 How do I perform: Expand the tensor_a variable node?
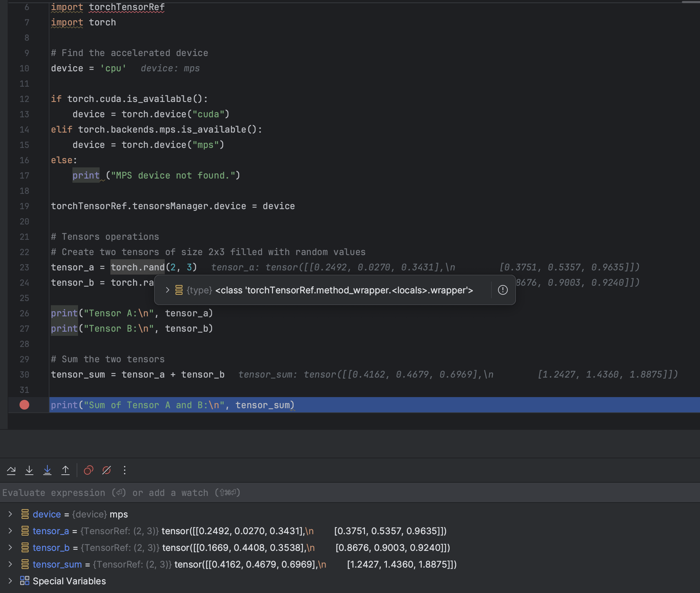[10, 531]
